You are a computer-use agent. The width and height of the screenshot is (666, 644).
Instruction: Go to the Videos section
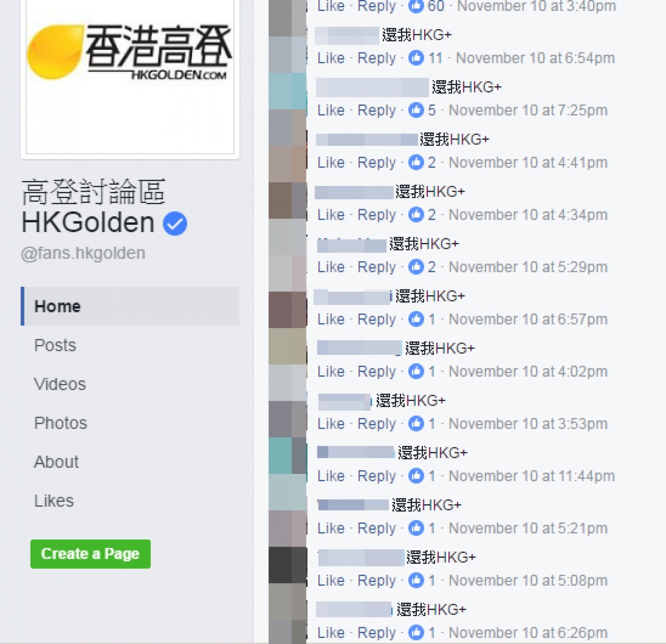click(x=60, y=384)
